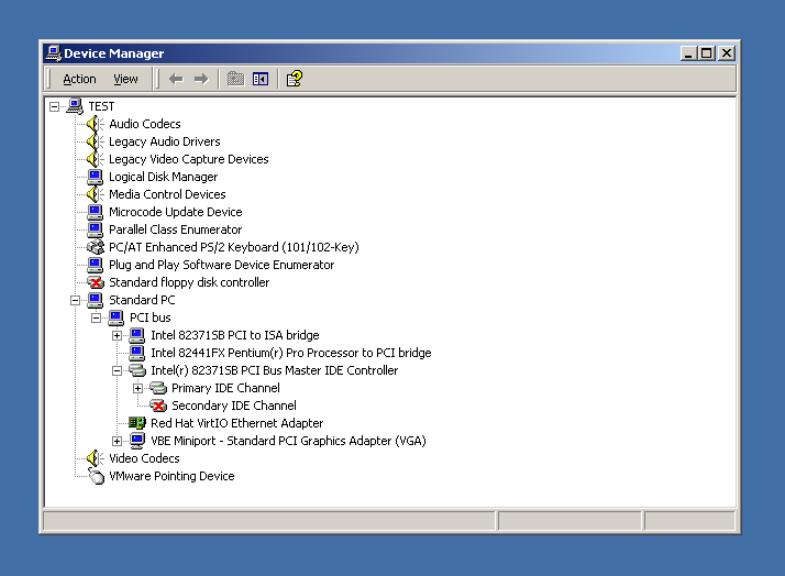The image size is (785, 576).
Task: Open the View menu
Action: [x=125, y=79]
